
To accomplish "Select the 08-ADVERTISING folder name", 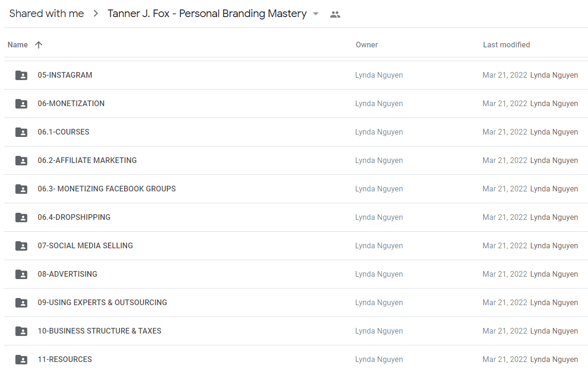I will point(67,274).
